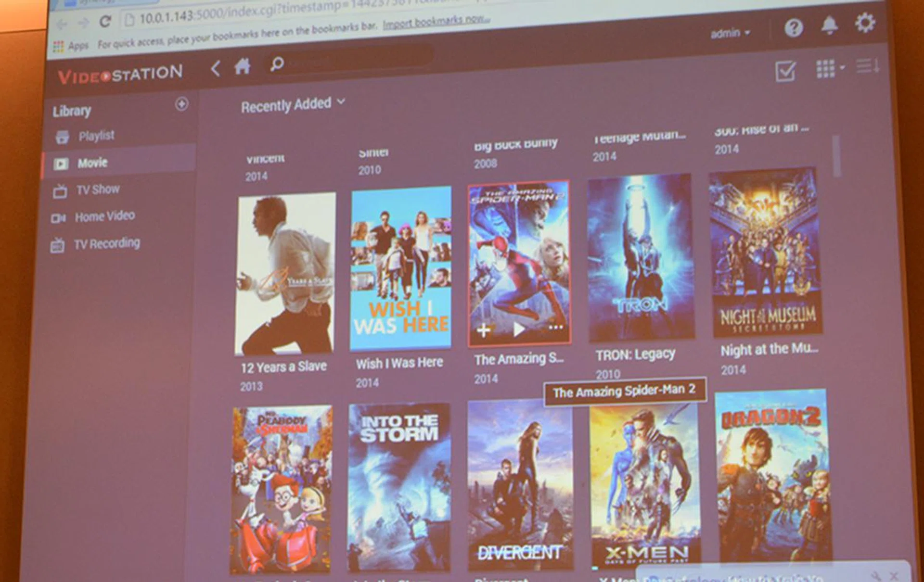Select TV Show in the library sidebar
This screenshot has width=924, height=582.
tap(98, 190)
